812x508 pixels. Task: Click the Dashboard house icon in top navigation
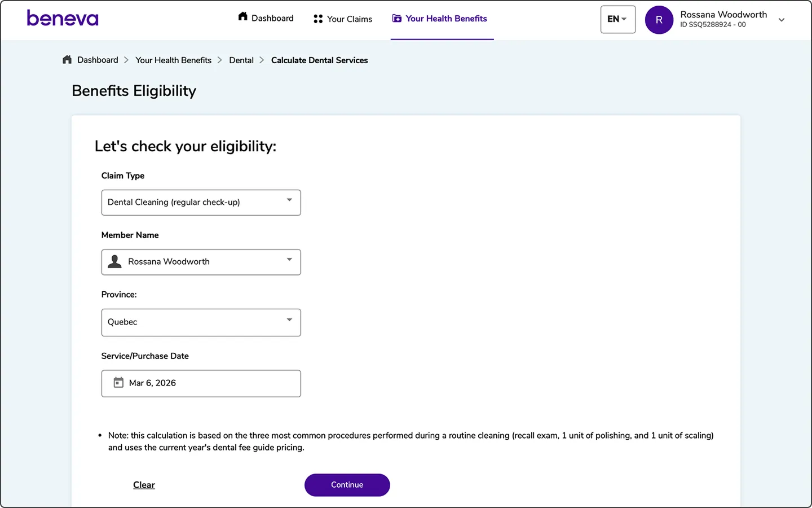point(243,16)
